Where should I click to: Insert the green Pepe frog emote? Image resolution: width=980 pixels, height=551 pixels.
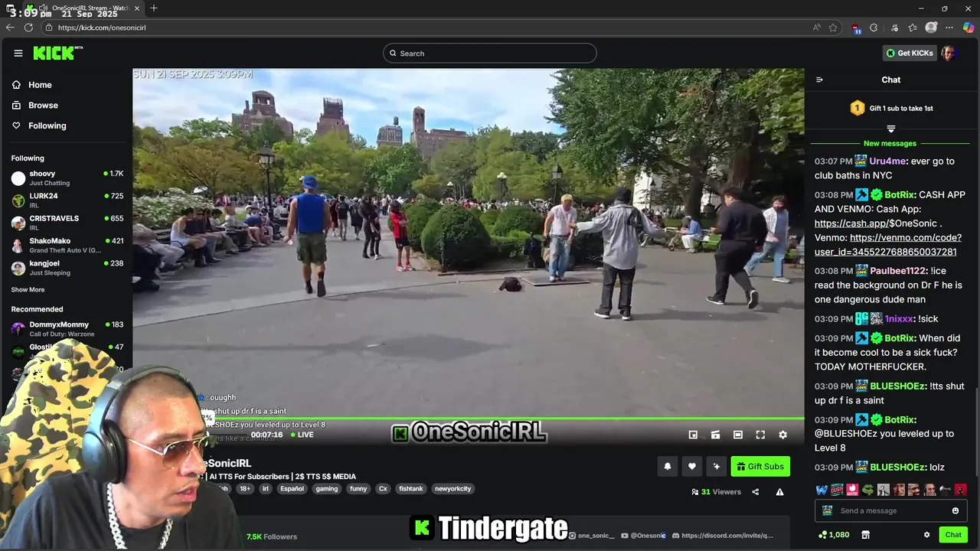867,490
